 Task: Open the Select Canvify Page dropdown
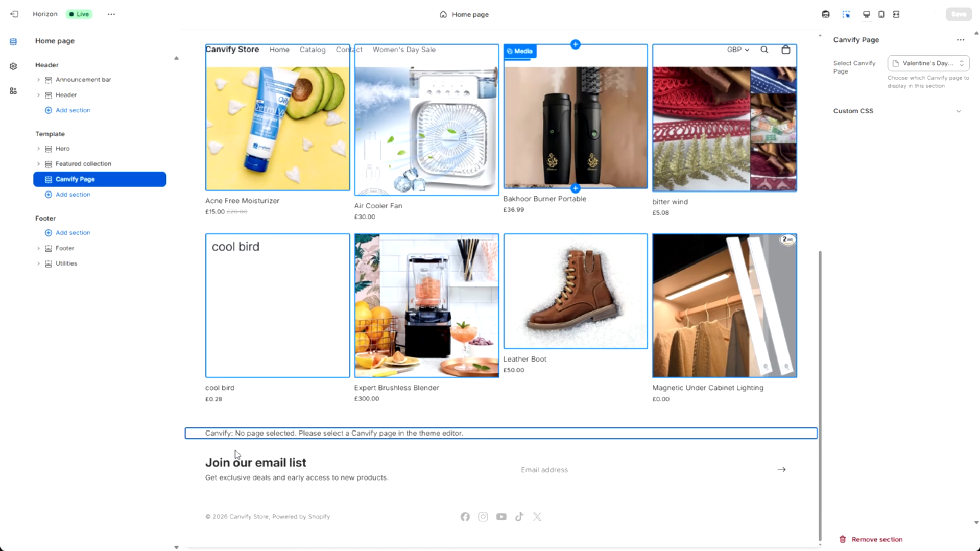(928, 63)
